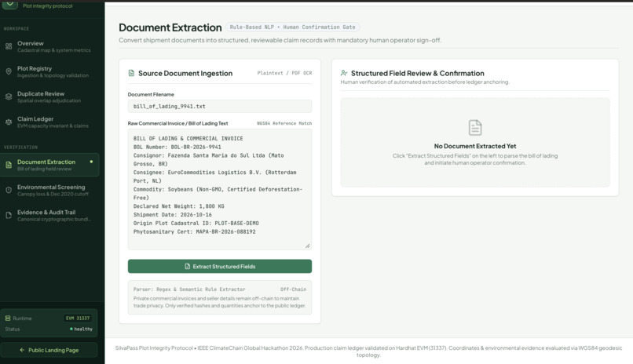Click the Plaintext / PDF OCR label
This screenshot has height=364, width=633.
pyautogui.click(x=284, y=73)
